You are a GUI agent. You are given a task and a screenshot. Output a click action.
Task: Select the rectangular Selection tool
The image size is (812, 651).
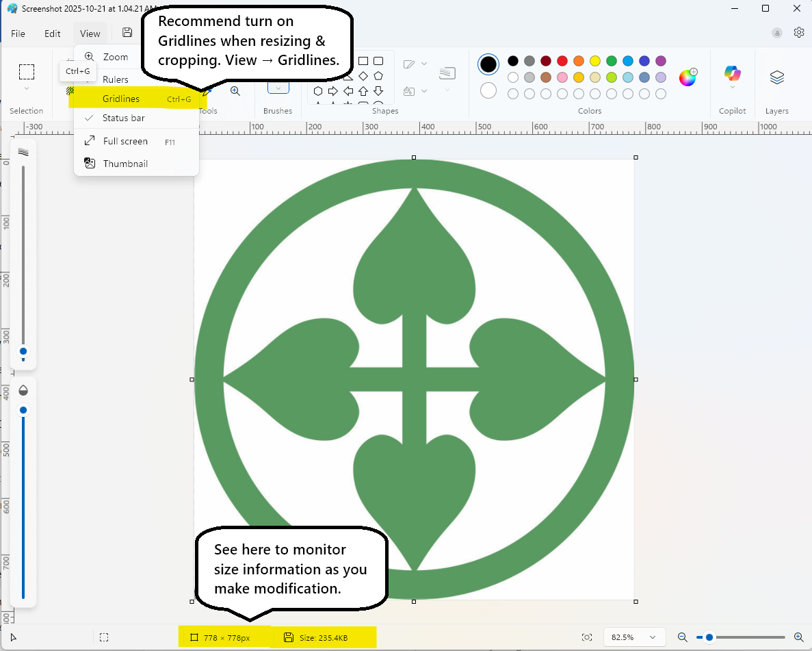coord(27,72)
